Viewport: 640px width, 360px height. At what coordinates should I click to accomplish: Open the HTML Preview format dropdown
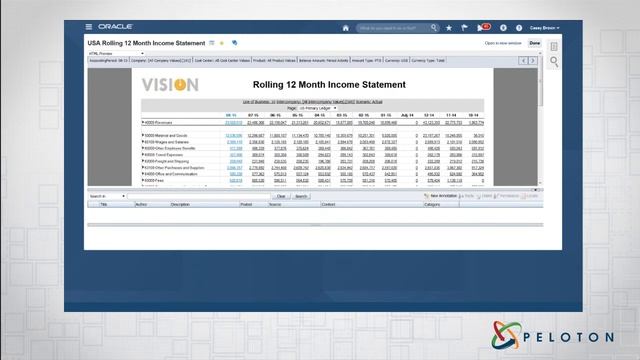click(116, 53)
